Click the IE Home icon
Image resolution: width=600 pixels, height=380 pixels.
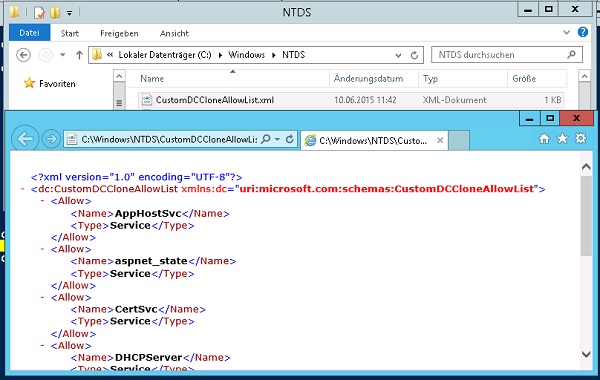pos(544,139)
